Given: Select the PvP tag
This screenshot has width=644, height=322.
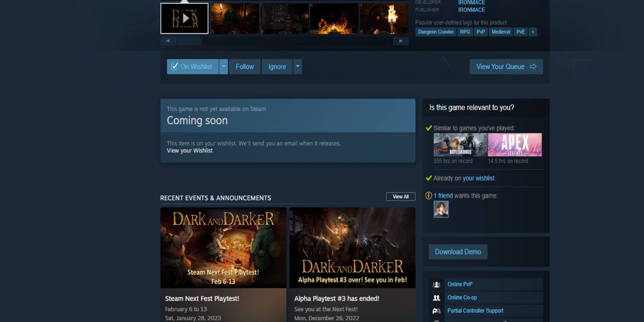Looking at the screenshot, I should 481,32.
